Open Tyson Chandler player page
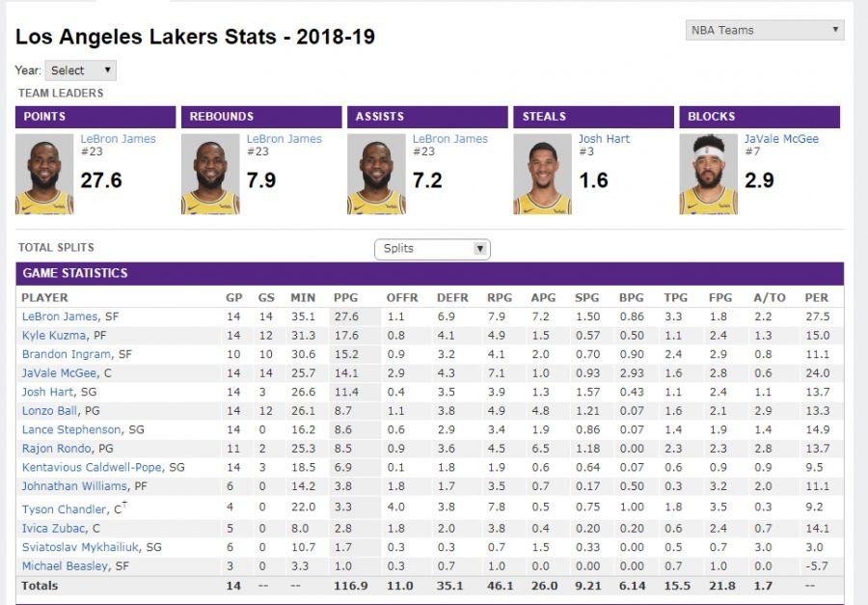The height and width of the screenshot is (605, 868). [65, 509]
